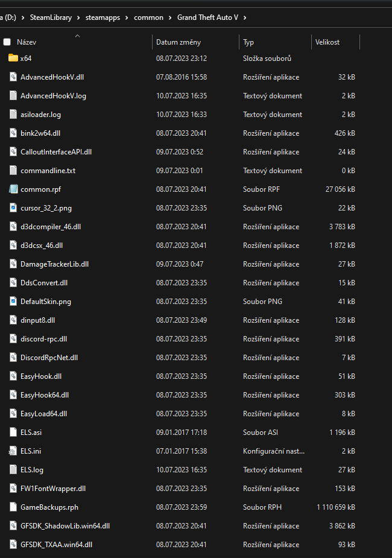The image size is (392, 558).
Task: Click the DdsConvert.dll file icon
Action: coord(13,282)
